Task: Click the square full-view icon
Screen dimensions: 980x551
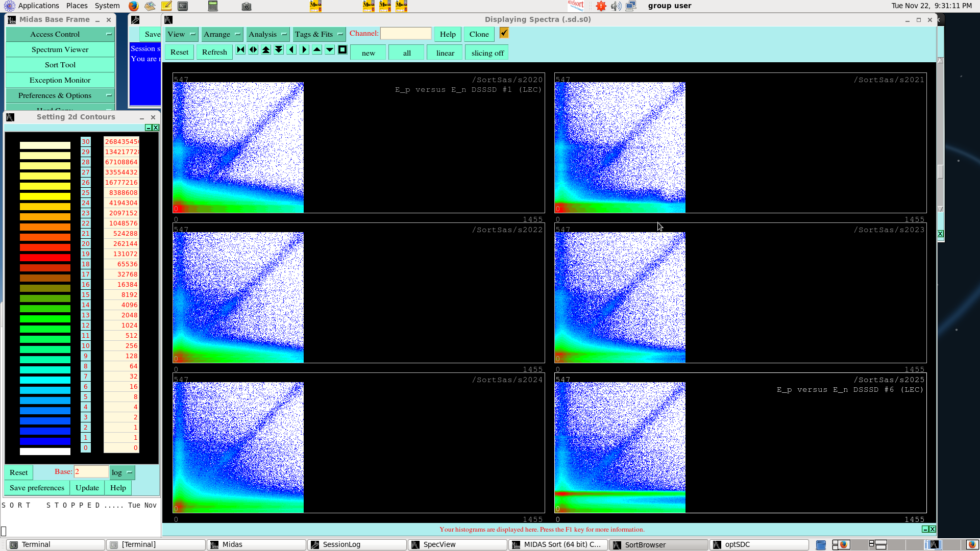Action: point(342,50)
